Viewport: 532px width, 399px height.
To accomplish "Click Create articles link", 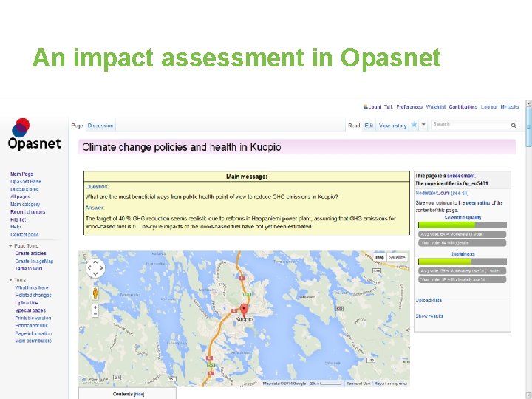I will click(x=30, y=253).
